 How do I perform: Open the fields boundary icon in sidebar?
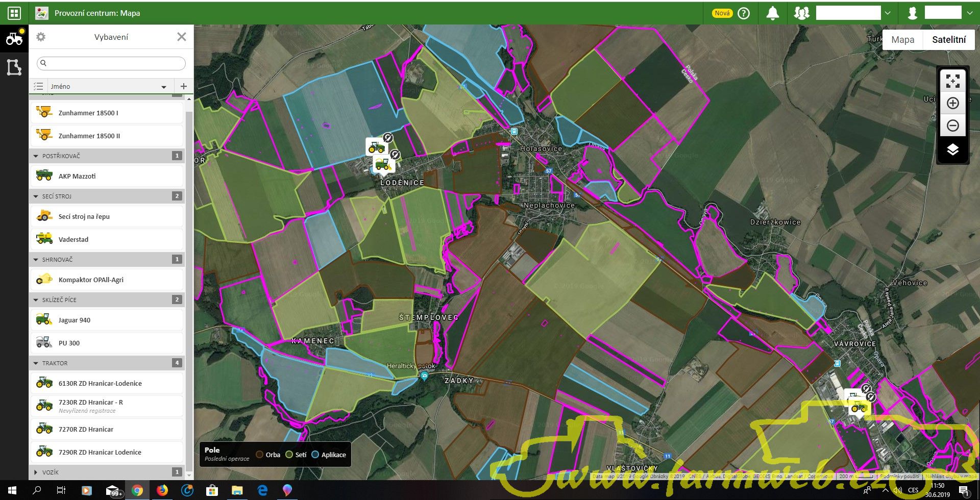(x=14, y=67)
